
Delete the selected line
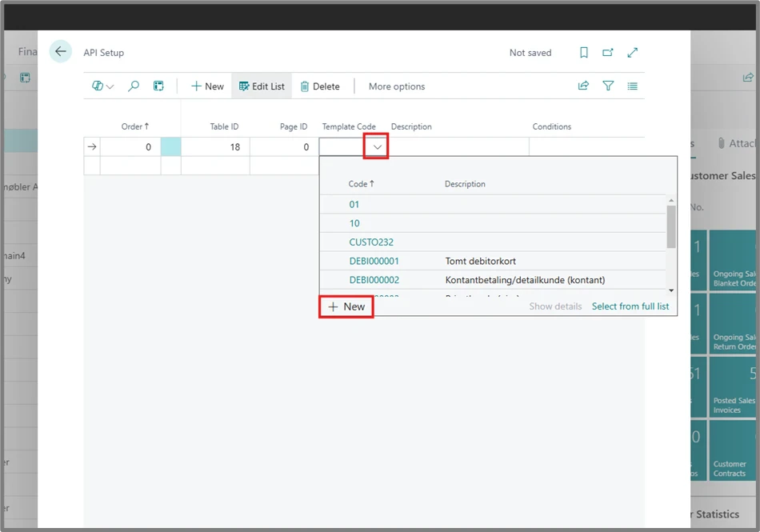tap(320, 86)
